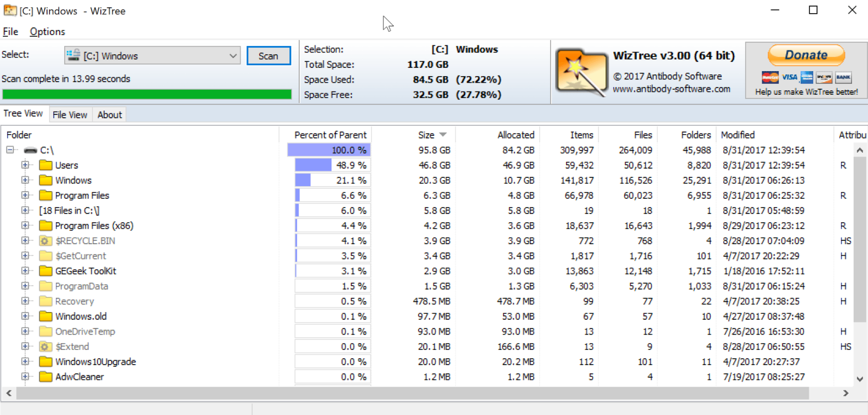868x415 pixels.
Task: Click the Recovery folder icon
Action: tap(46, 301)
